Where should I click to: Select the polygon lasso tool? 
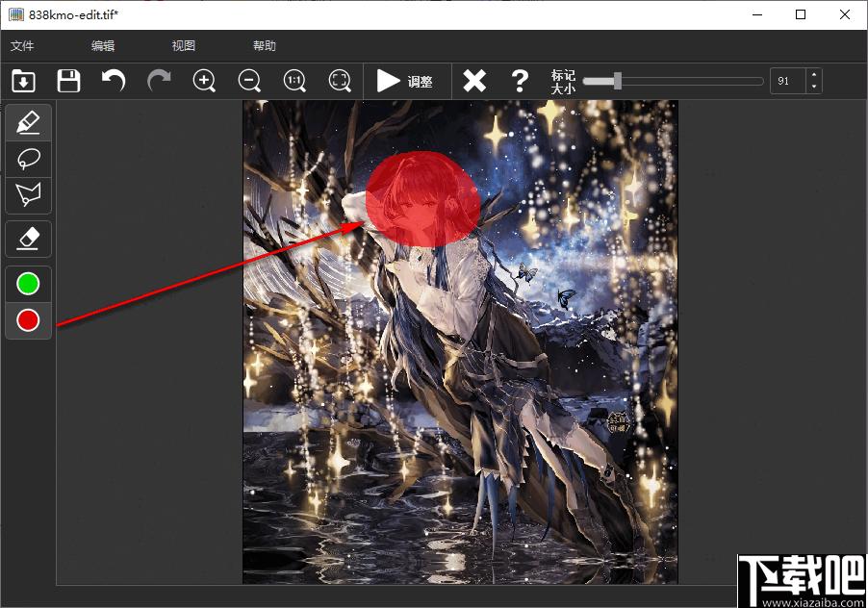(28, 194)
